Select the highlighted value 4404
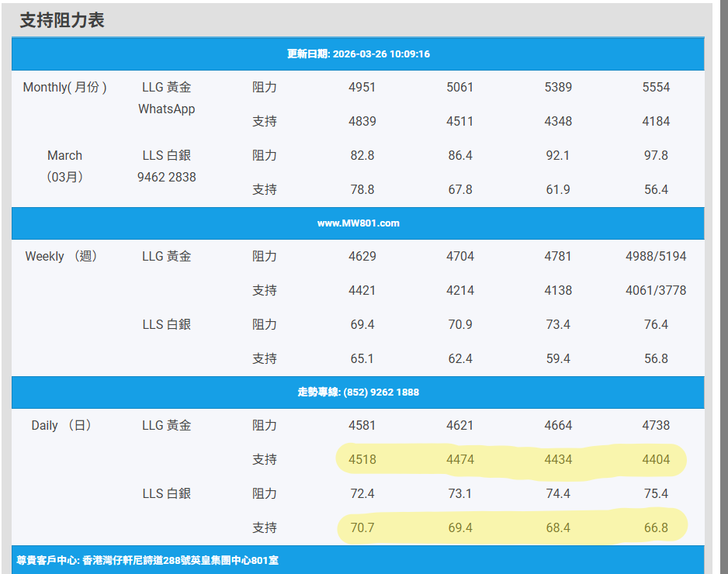 [x=656, y=460]
